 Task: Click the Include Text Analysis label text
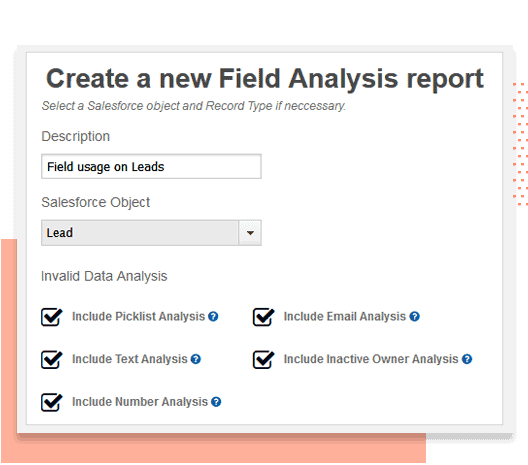point(130,359)
